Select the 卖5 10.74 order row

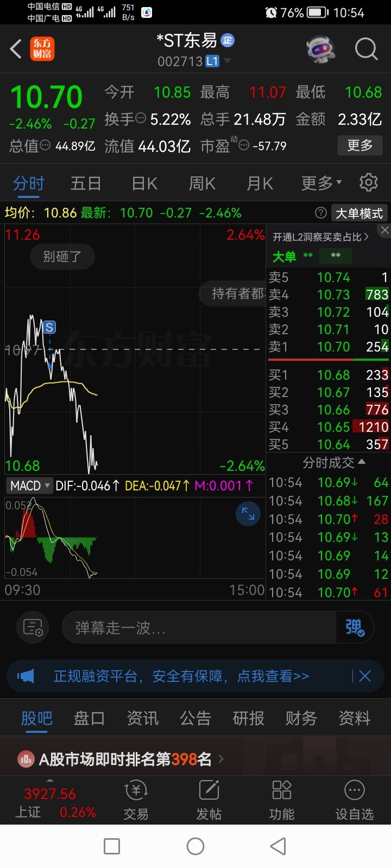pyautogui.click(x=328, y=277)
